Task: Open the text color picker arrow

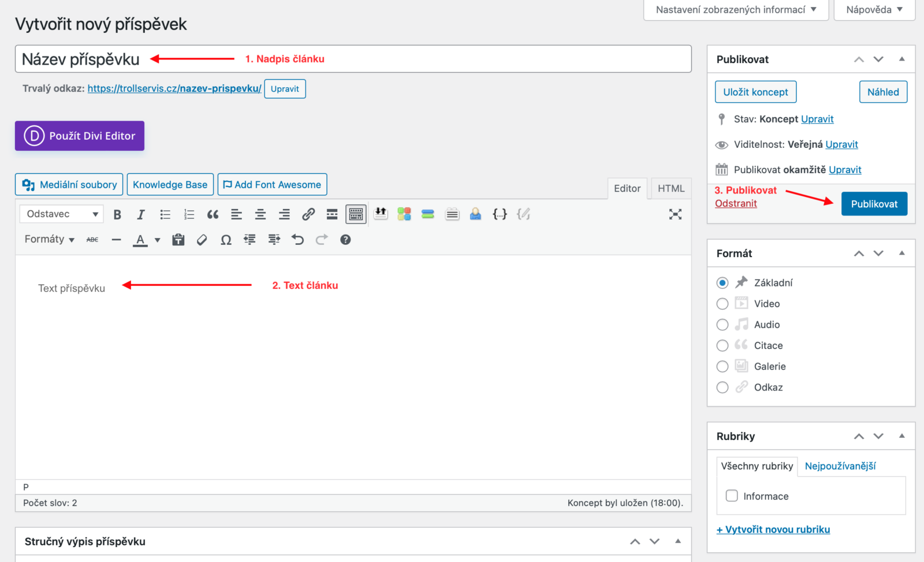Action: 157,240
